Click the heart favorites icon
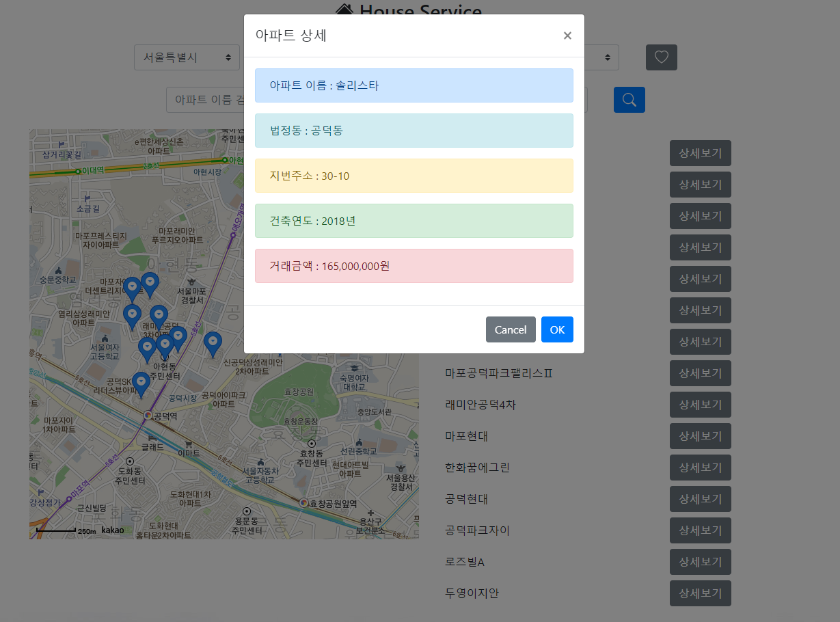This screenshot has height=622, width=840. (x=660, y=57)
